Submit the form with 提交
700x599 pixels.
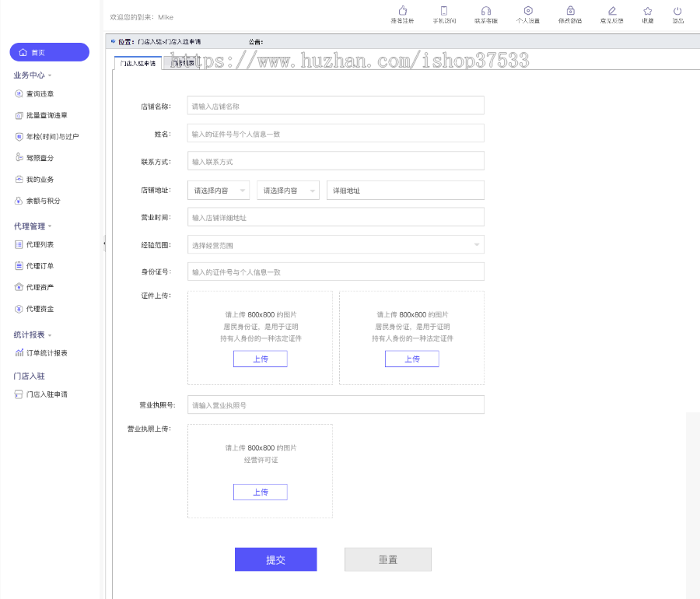coord(276,559)
